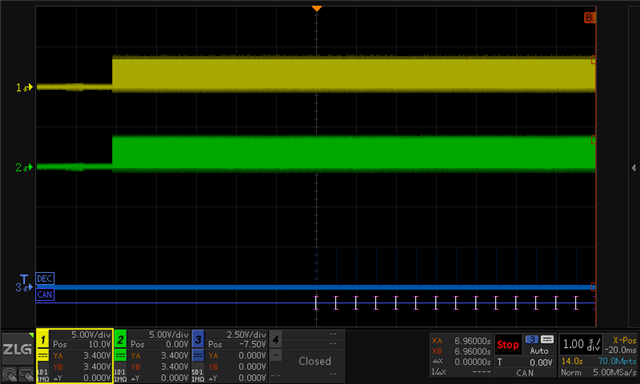Toggle the CAN decode bus label

click(44, 295)
